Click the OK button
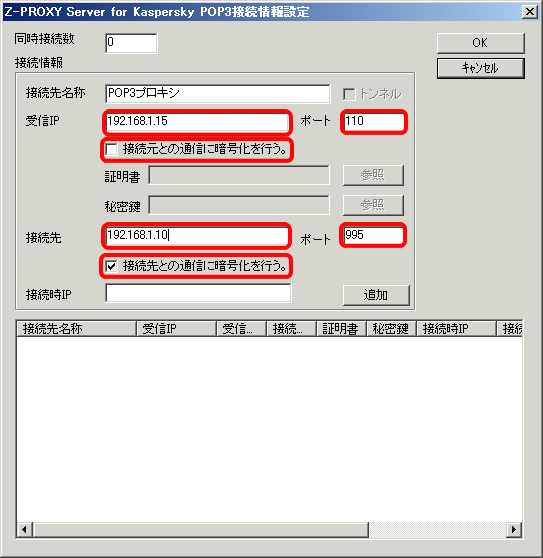Screen dimensions: 543x558 (x=480, y=43)
